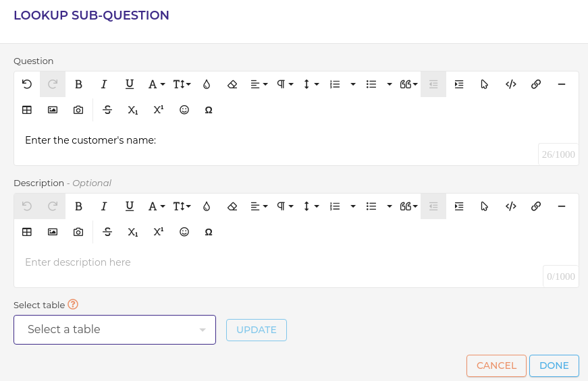Screen dimensions: 588x381
Task: Open code view in the Question editor
Action: [x=511, y=84]
